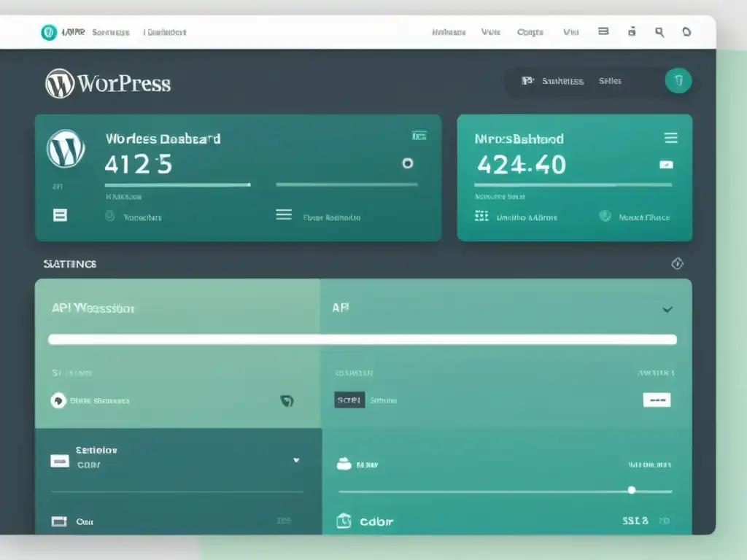The width and height of the screenshot is (747, 560).
Task: Expand the API section chevron
Action: click(667, 309)
